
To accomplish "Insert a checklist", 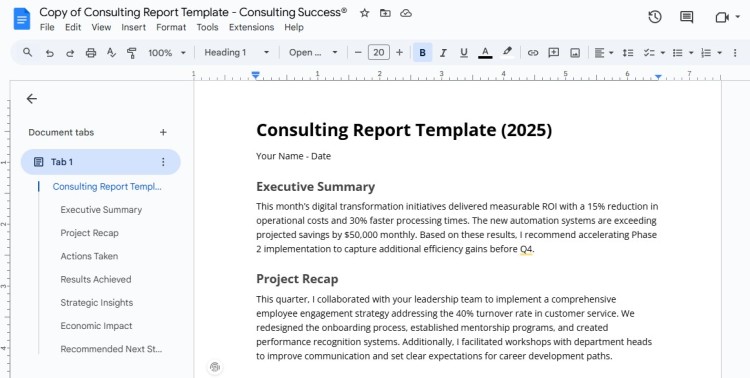I will [x=649, y=53].
